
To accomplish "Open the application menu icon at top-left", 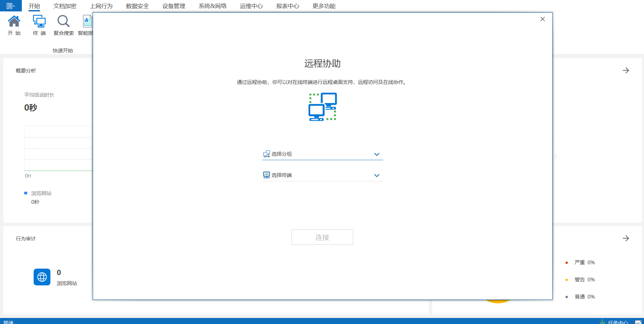I will 10,6.
